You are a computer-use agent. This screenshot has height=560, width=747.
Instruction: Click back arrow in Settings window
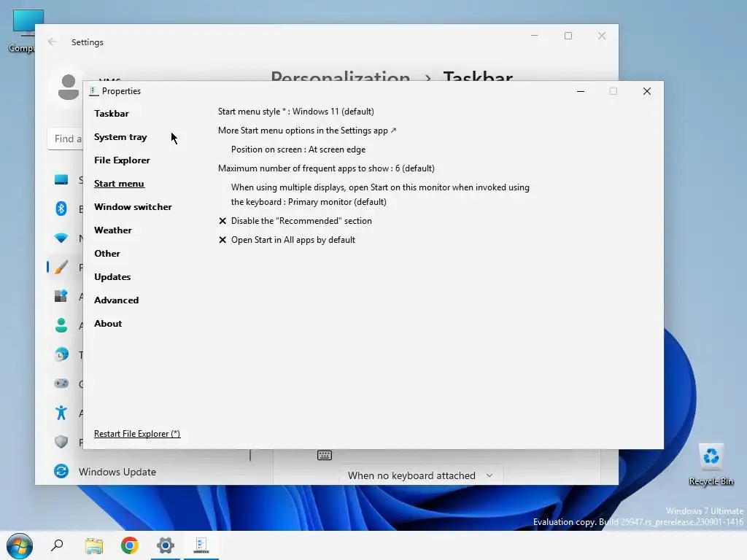click(x=53, y=42)
